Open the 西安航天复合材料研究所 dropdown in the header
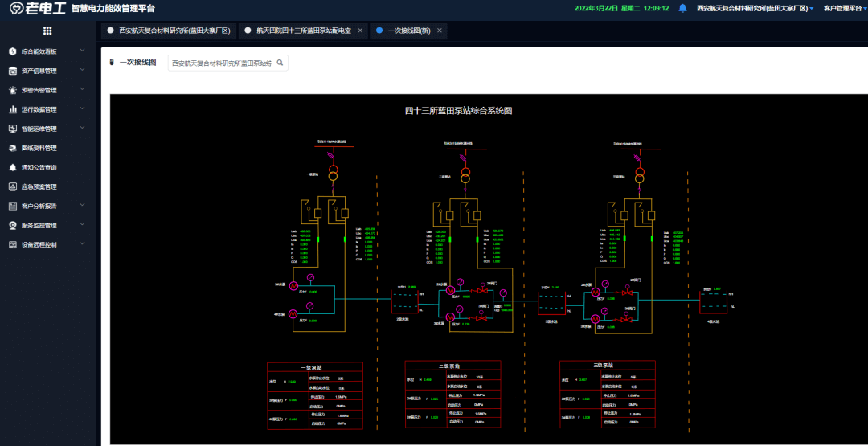The width and height of the screenshot is (868, 446). [x=755, y=8]
